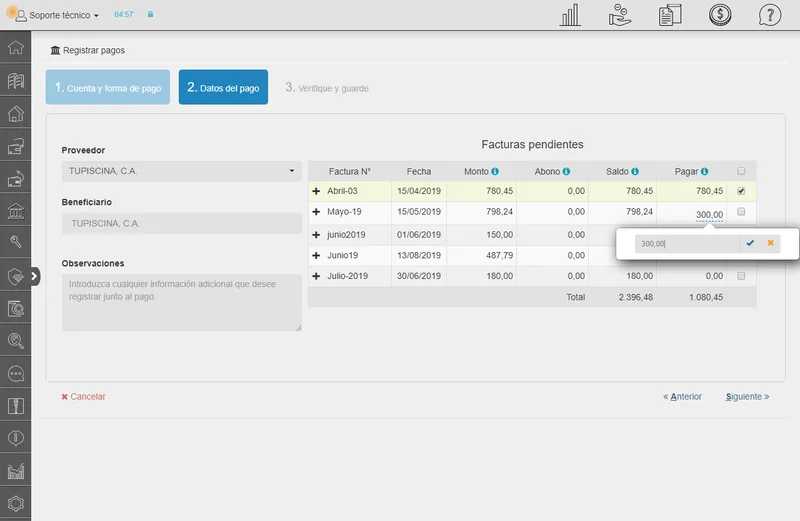Open the info bubble sidebar icon
The width and height of the screenshot is (800, 521).
click(15, 438)
